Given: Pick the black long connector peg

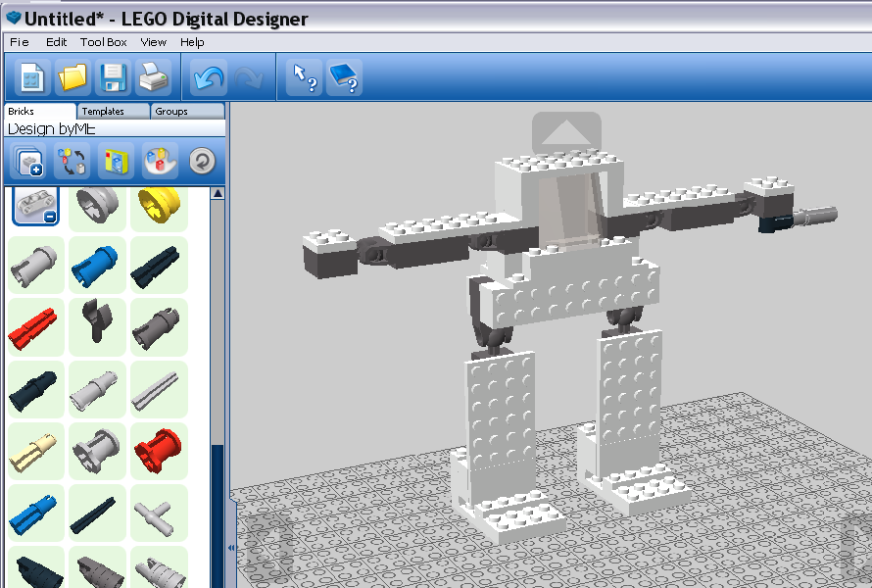Looking at the screenshot, I should [159, 265].
